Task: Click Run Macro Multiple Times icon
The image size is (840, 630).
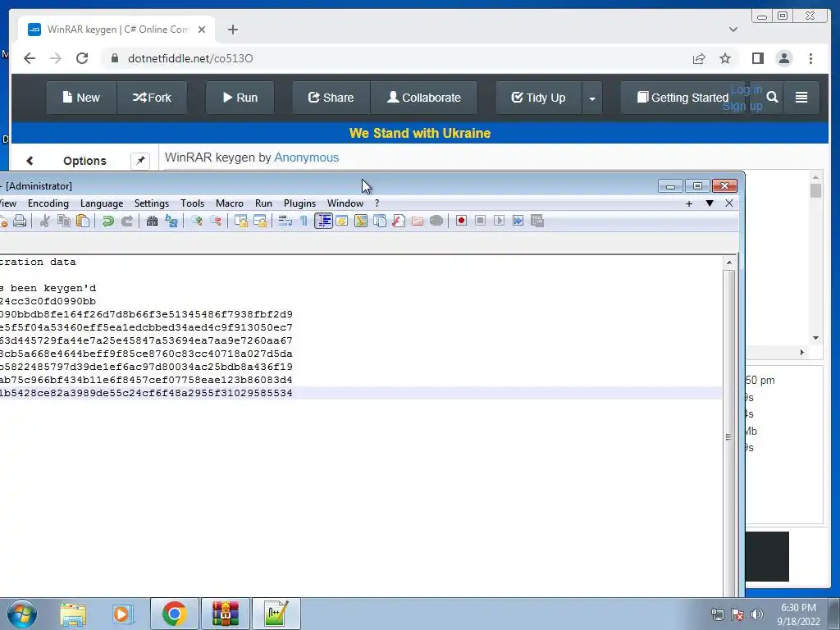Action: [518, 221]
